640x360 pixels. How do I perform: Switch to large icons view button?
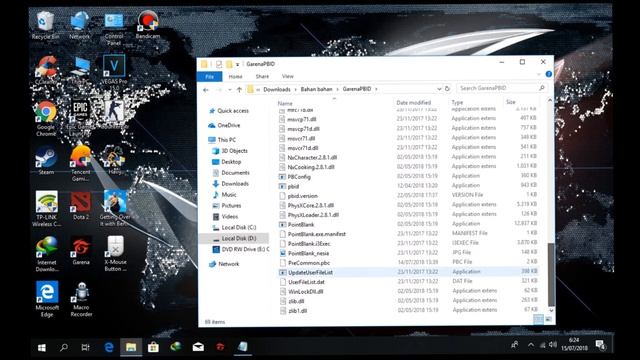pyautogui.click(x=548, y=320)
